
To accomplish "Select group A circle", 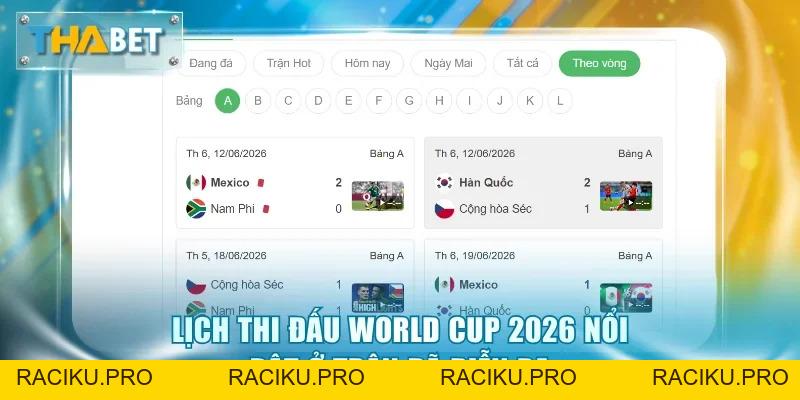I will [228, 101].
